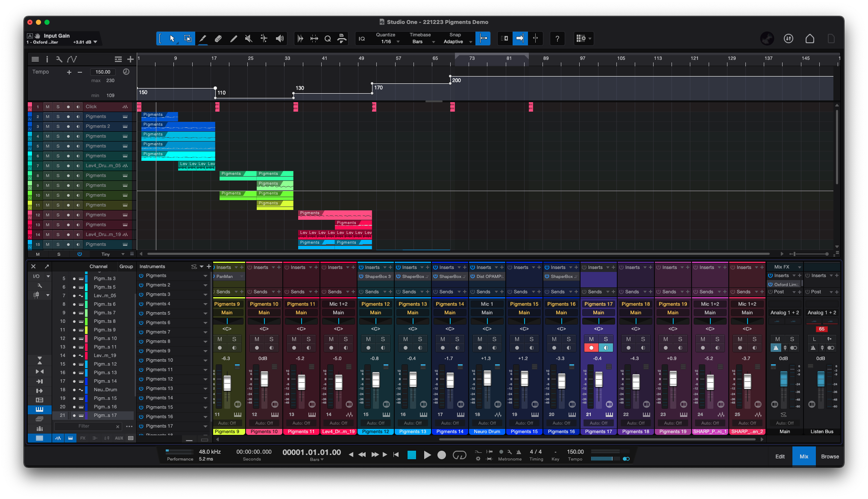Image resolution: width=868 pixels, height=499 pixels.
Task: Select the Mute tool in toolbar
Action: (x=249, y=38)
